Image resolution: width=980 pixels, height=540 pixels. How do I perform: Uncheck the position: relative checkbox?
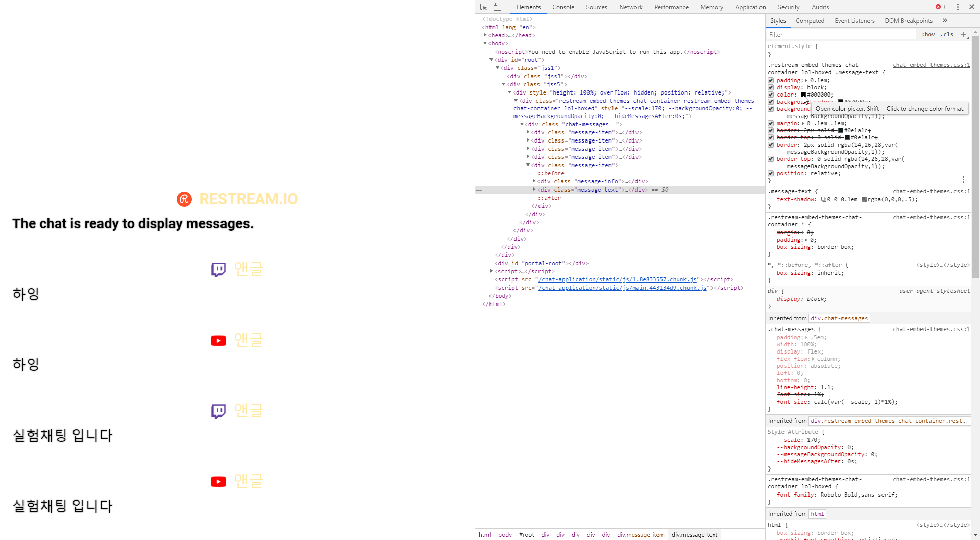[x=771, y=173]
